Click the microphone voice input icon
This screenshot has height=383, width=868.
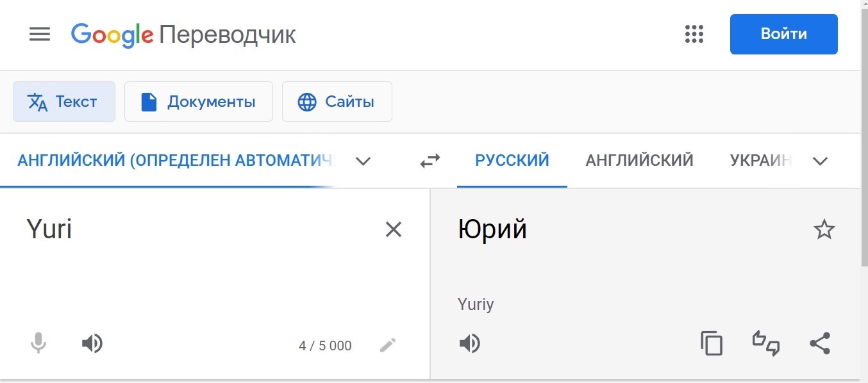coord(38,344)
